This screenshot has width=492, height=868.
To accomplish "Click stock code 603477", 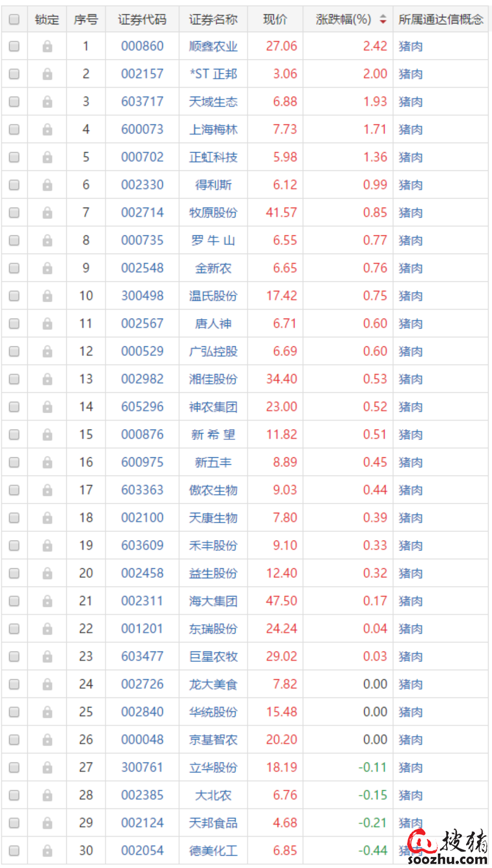I will (143, 656).
